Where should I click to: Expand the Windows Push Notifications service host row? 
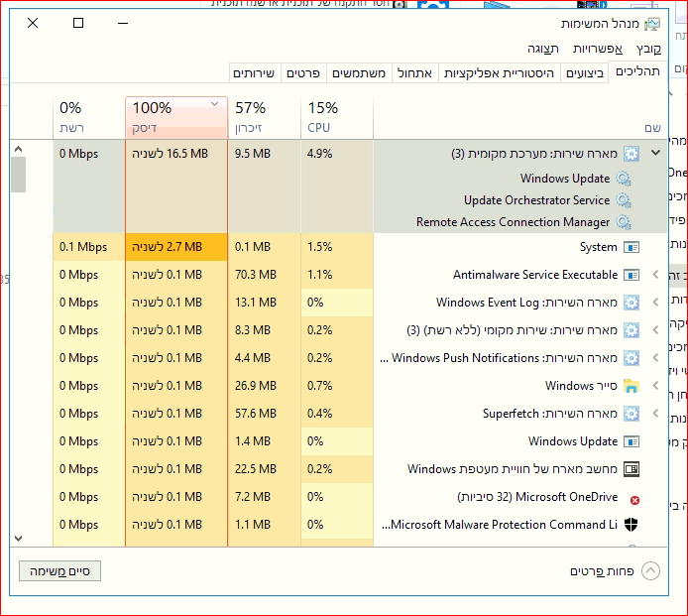coord(655,358)
